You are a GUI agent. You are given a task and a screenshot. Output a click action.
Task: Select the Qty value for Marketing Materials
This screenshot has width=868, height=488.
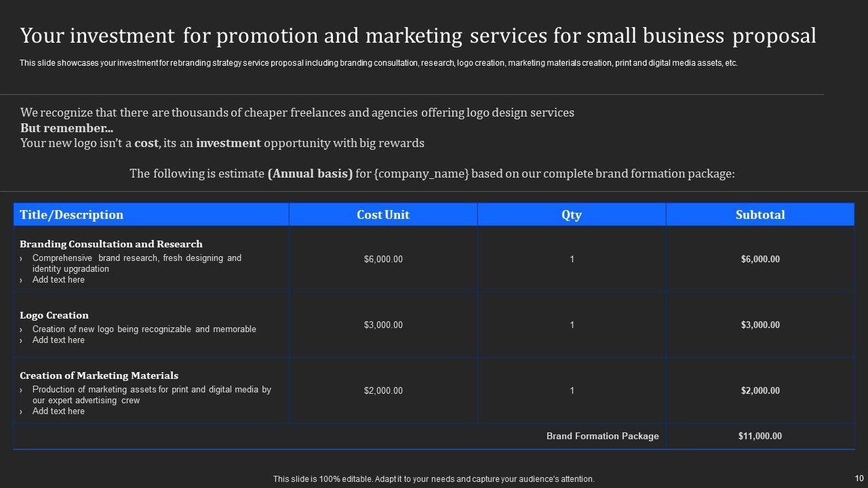click(572, 390)
